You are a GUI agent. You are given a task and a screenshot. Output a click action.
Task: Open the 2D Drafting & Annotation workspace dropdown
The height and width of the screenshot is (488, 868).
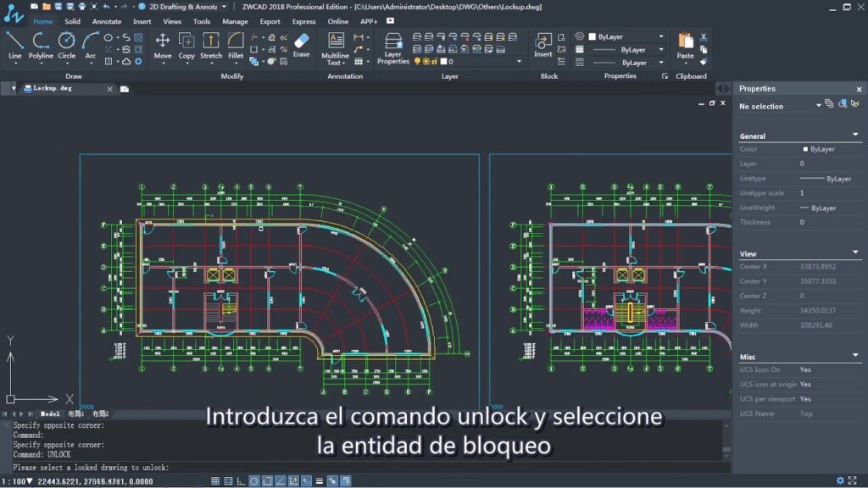(x=224, y=7)
